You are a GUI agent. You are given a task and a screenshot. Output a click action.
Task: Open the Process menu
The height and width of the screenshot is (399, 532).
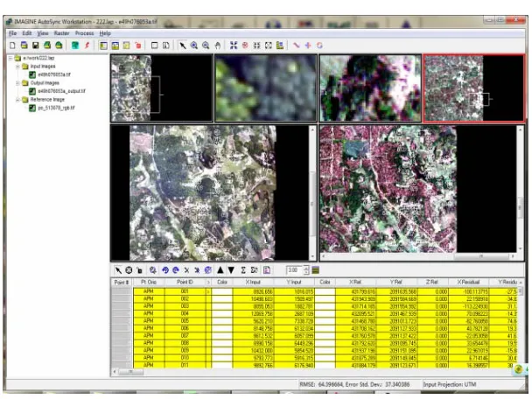(x=84, y=33)
